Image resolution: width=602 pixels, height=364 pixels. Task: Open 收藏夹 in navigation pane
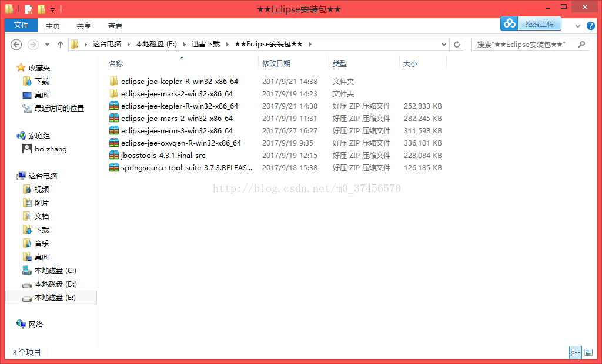pos(39,68)
